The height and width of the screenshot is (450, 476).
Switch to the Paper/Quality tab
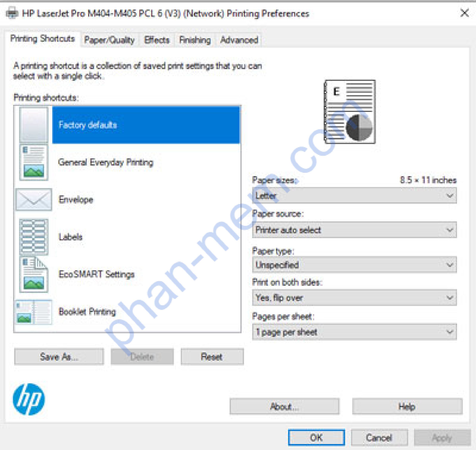109,40
